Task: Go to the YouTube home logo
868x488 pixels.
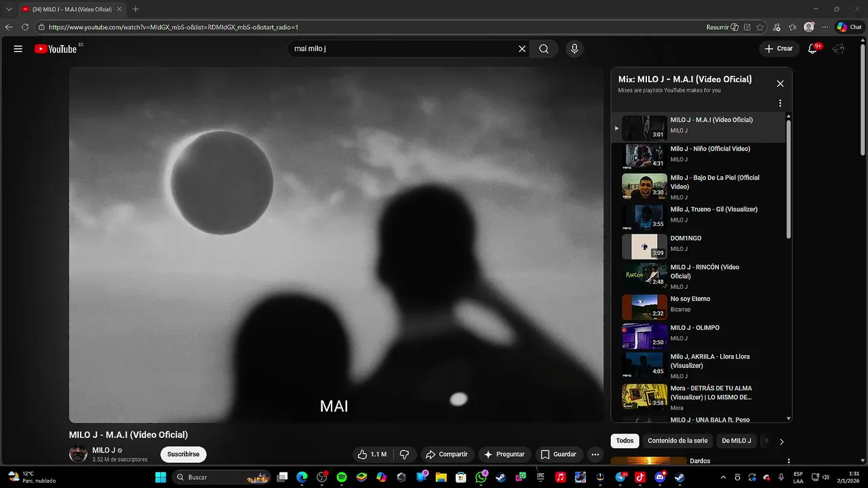Action: coord(56,49)
